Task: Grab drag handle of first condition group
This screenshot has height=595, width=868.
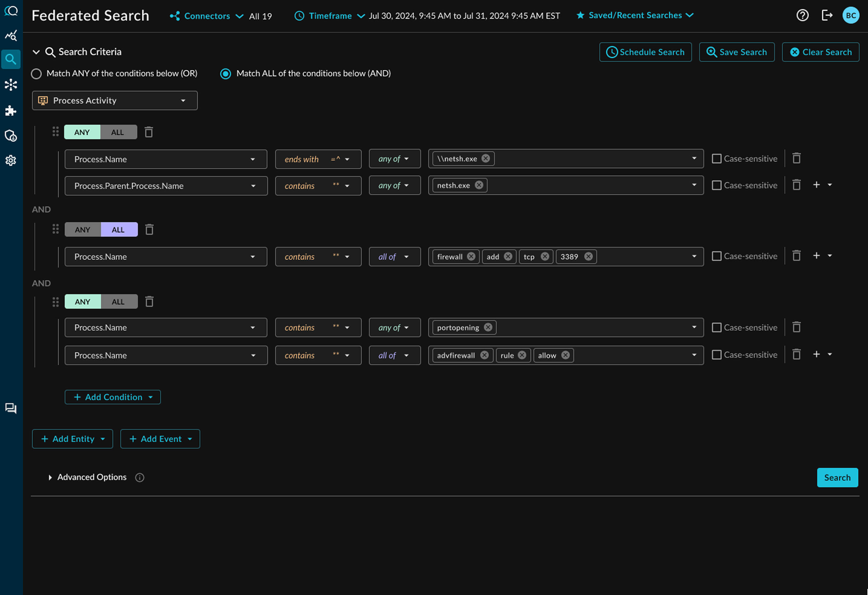Action: [56, 132]
